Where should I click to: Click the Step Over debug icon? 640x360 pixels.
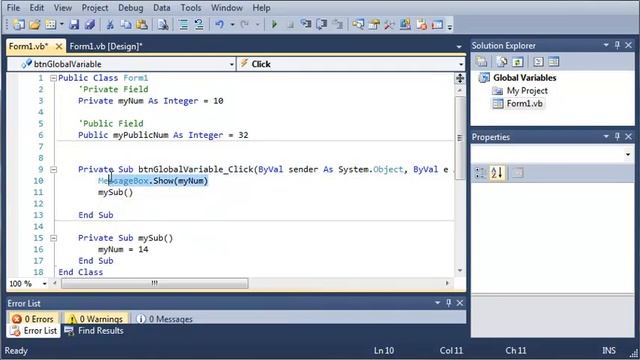322,24
